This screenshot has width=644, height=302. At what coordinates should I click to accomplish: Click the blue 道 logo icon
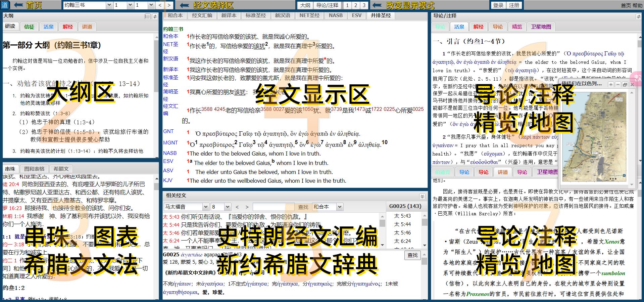(x=5, y=5)
